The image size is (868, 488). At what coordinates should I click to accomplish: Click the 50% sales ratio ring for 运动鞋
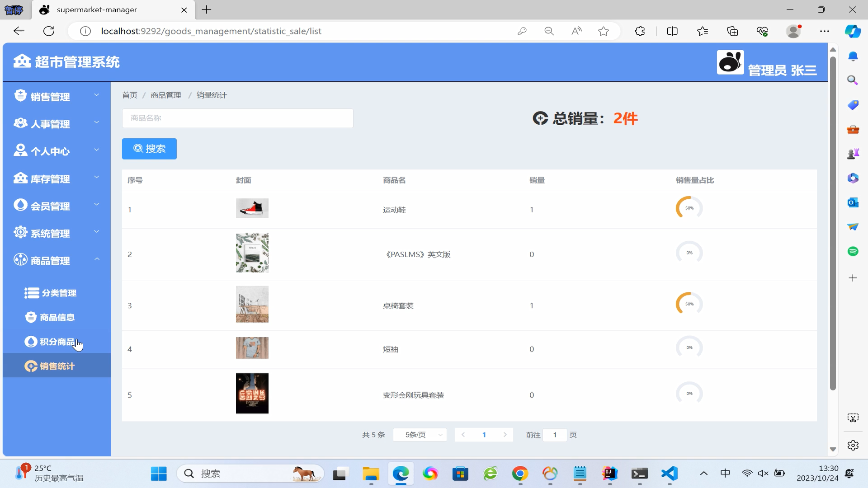click(689, 208)
